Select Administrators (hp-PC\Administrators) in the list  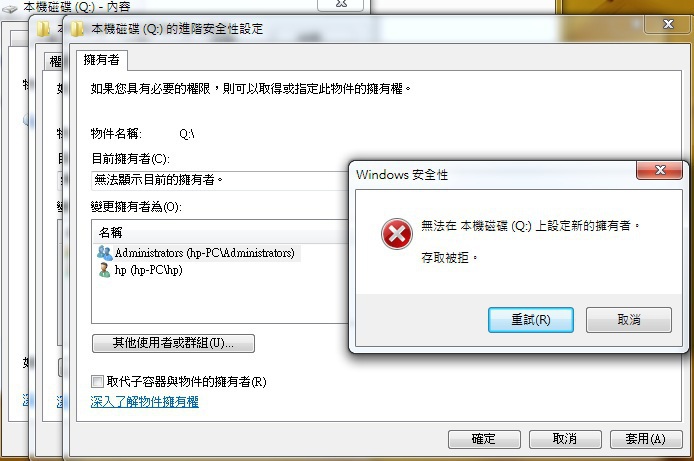[198, 253]
